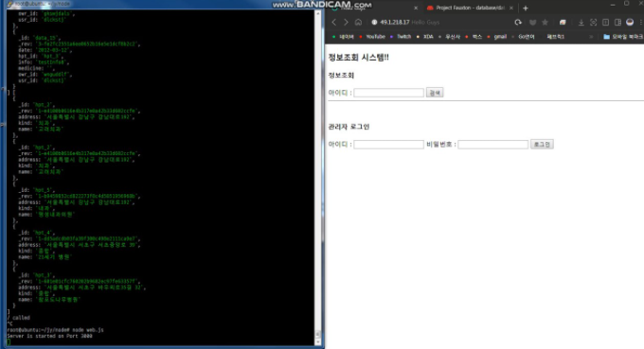Reload the page with the refresh icon
This screenshot has width=644, height=349.
(x=518, y=22)
